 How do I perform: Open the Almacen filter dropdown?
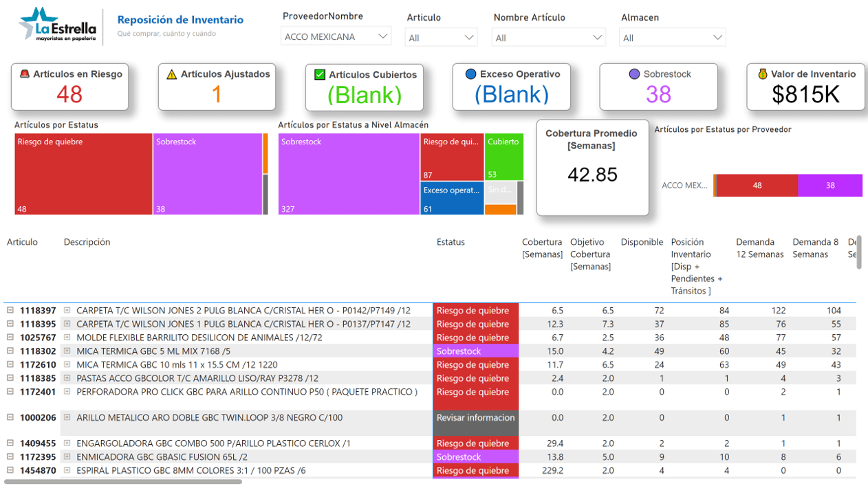click(x=673, y=38)
